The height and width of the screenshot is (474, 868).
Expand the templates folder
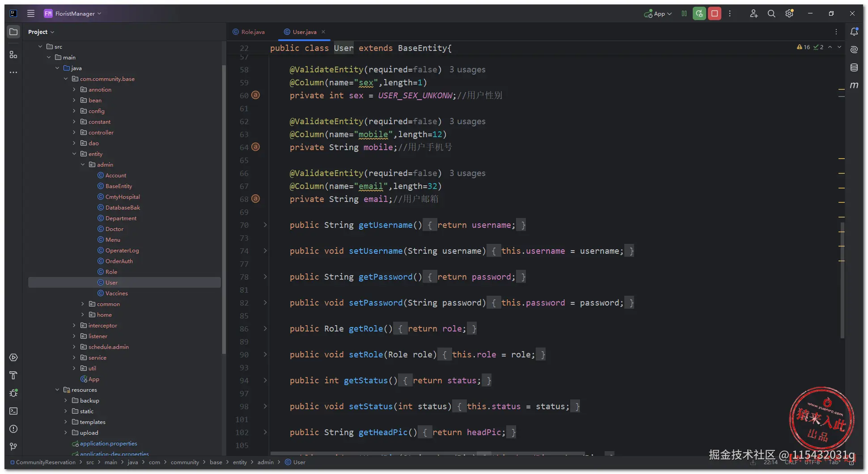pyautogui.click(x=66, y=422)
